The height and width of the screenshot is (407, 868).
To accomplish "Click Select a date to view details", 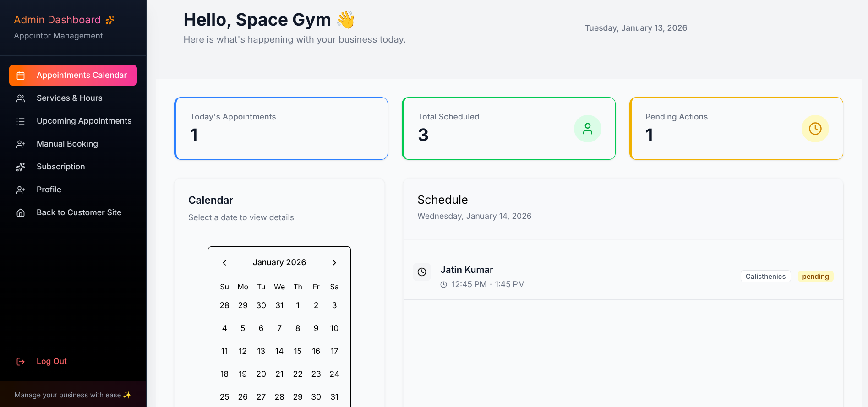I will point(241,217).
